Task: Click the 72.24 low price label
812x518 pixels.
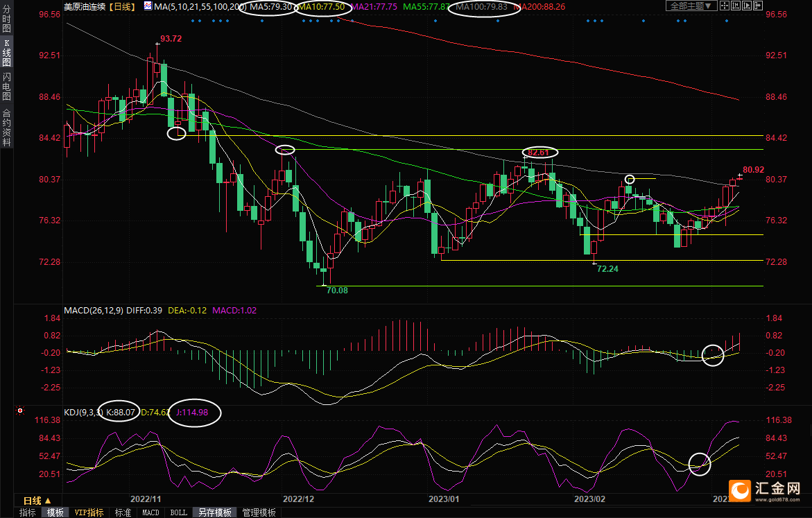Action: [607, 269]
